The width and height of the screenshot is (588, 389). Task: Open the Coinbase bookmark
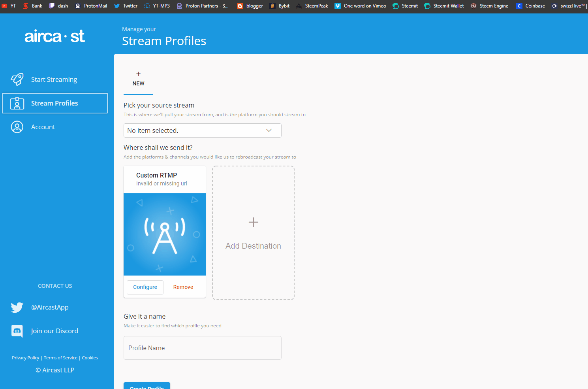pyautogui.click(x=530, y=6)
